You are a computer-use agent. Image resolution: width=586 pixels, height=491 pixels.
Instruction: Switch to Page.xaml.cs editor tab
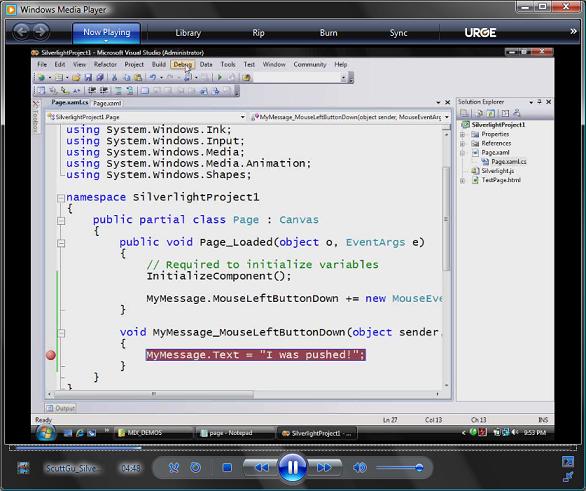click(x=70, y=102)
